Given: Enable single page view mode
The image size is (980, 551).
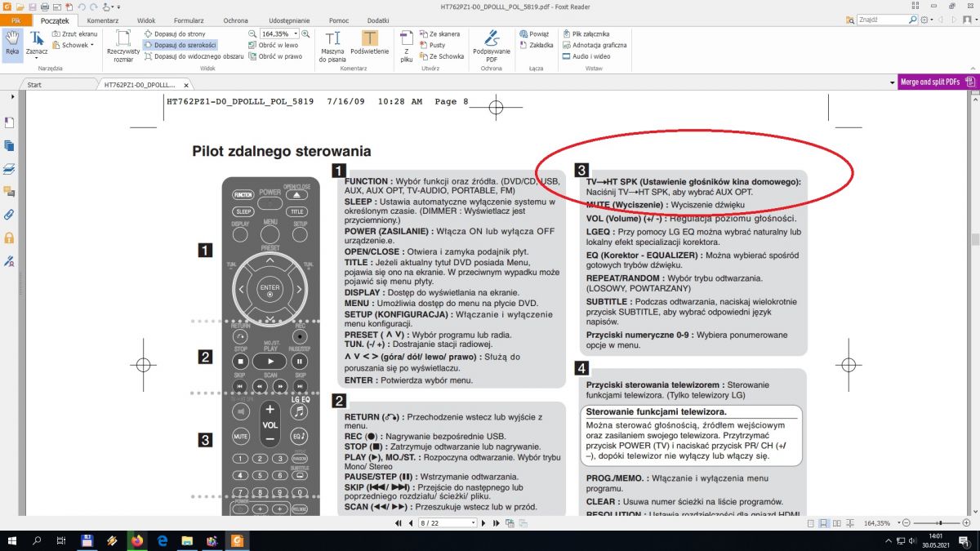Looking at the screenshot, I should (810, 522).
